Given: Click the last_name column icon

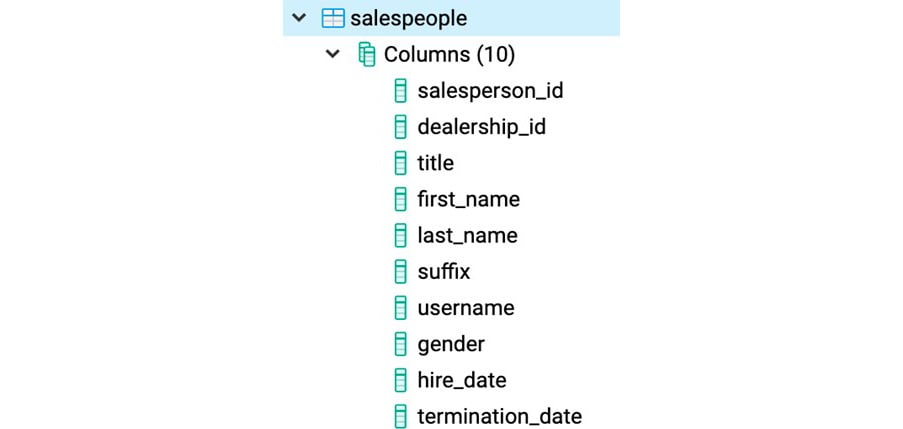Looking at the screenshot, I should pos(400,236).
